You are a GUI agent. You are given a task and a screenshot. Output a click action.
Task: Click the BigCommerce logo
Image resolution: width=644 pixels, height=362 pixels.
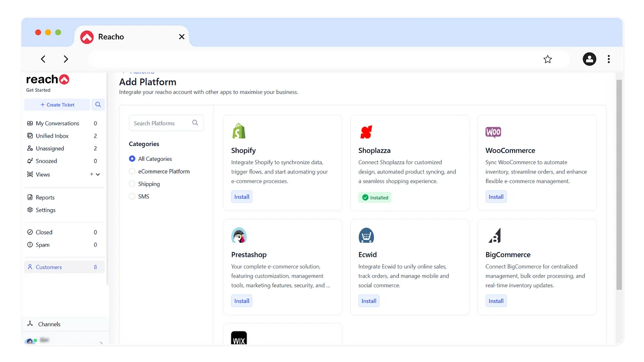coord(494,235)
